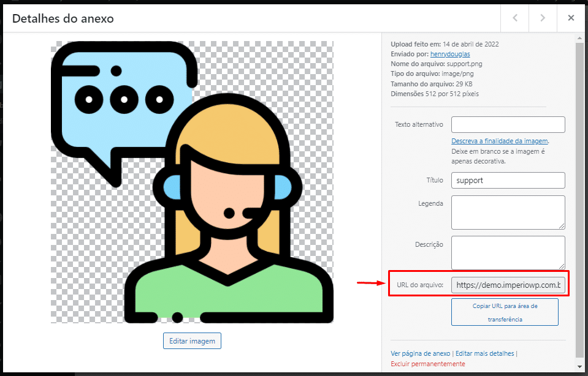Focus the Texto alternativo input field

508,124
